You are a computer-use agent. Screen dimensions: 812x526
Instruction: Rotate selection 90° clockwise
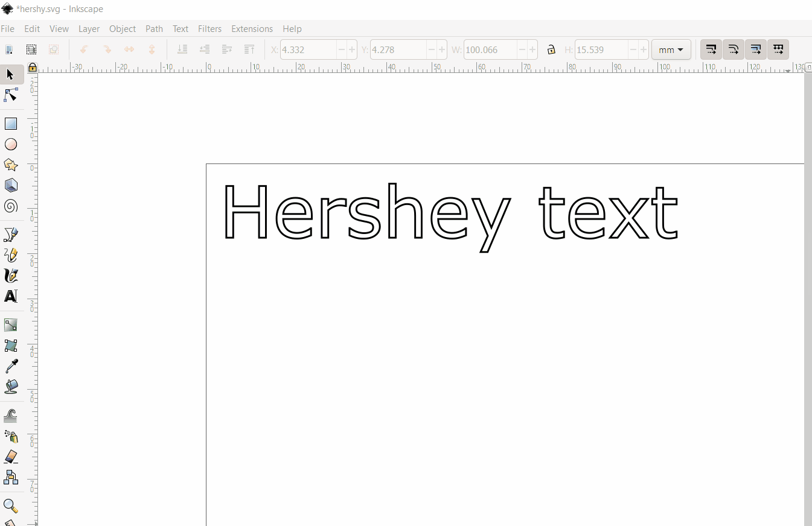[x=107, y=49]
